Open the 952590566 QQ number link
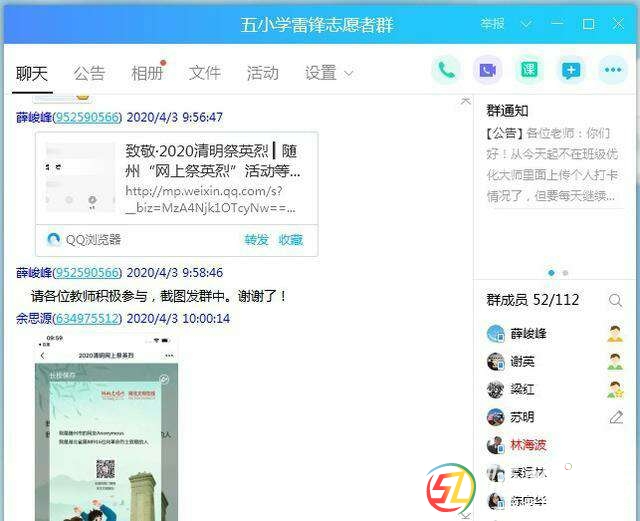The image size is (640, 521). point(87,117)
